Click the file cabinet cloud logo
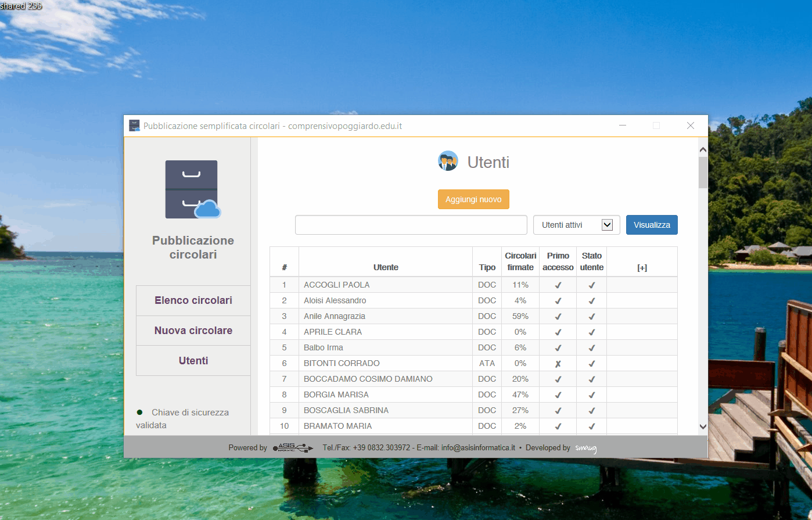Image resolution: width=812 pixels, height=520 pixels. click(193, 189)
